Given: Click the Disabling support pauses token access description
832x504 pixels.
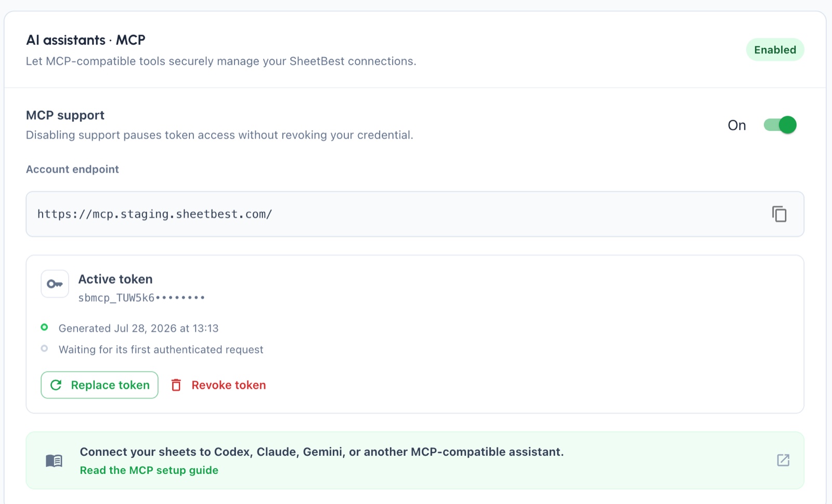Looking at the screenshot, I should coord(219,135).
